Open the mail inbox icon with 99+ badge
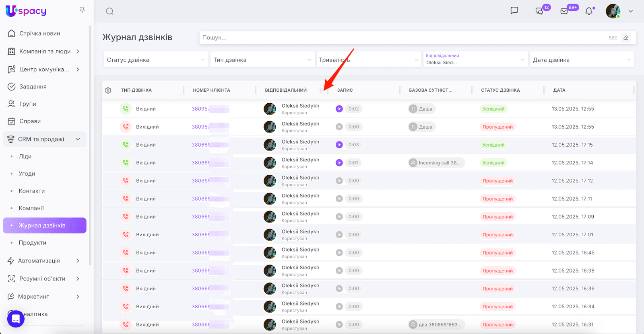Viewport: 644px width, 334px height. click(564, 11)
